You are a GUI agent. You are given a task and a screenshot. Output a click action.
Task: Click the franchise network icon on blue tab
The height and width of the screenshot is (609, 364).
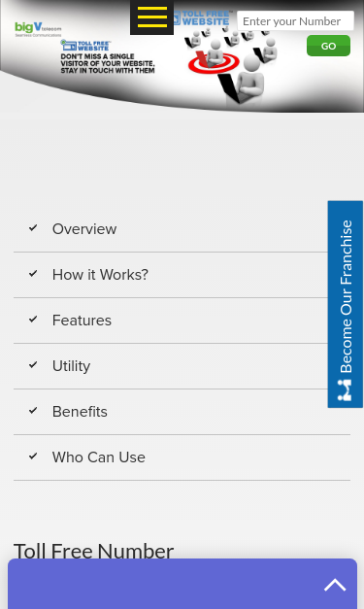345,389
